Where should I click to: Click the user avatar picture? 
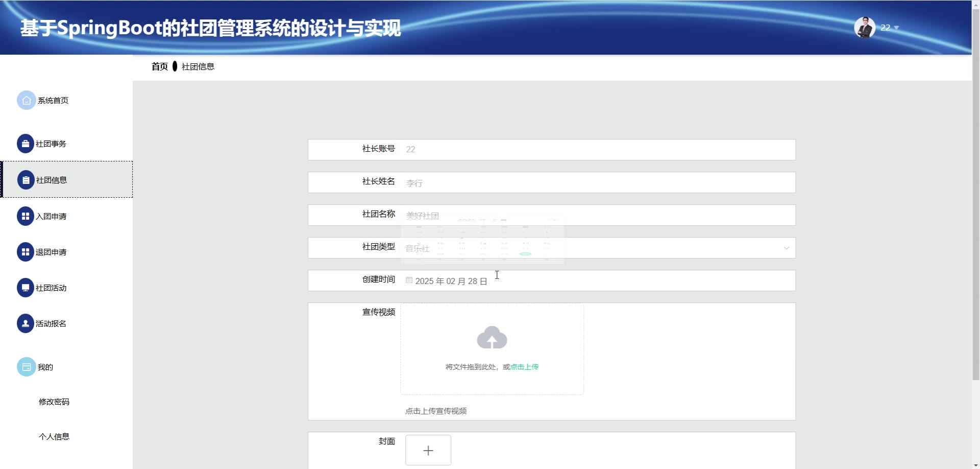tap(865, 28)
